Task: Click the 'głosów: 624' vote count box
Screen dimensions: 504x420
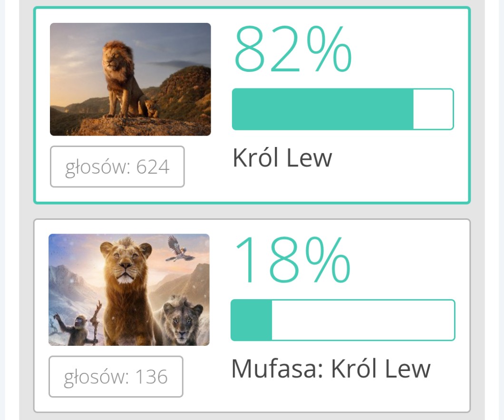Action: (117, 167)
